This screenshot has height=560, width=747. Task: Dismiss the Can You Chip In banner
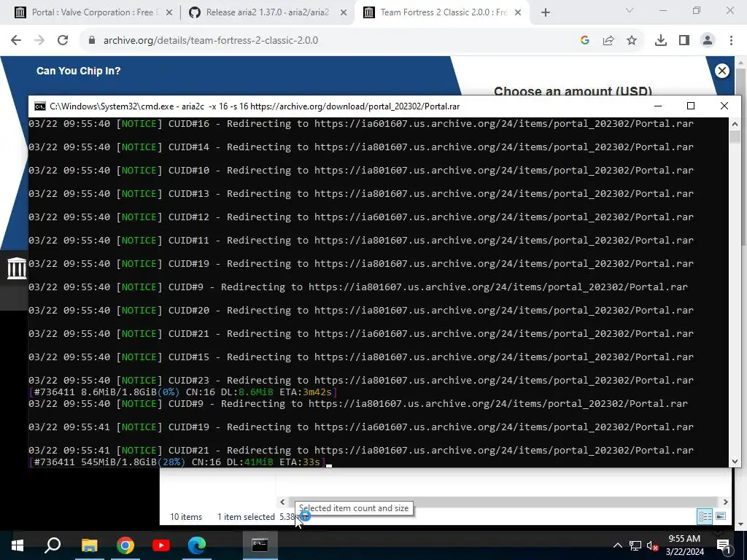pos(721,71)
